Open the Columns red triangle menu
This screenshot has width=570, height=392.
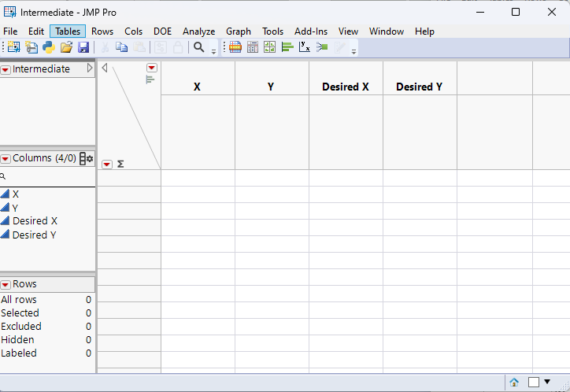(6, 159)
